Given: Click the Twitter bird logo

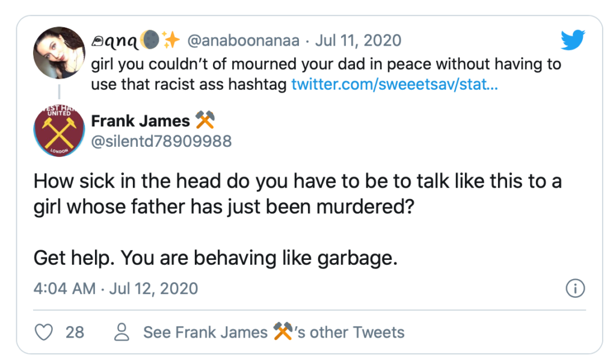Looking at the screenshot, I should click(573, 40).
